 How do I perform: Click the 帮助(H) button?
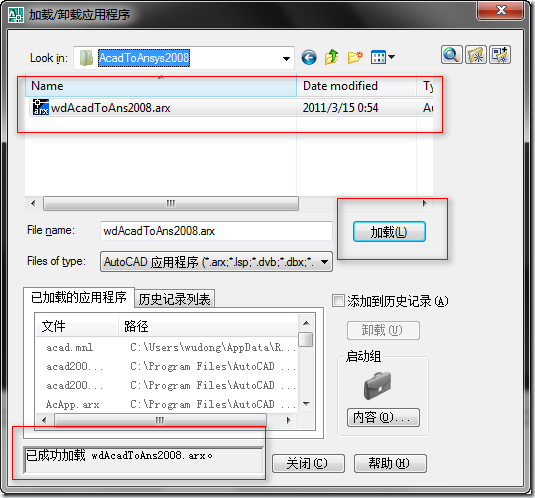click(390, 463)
